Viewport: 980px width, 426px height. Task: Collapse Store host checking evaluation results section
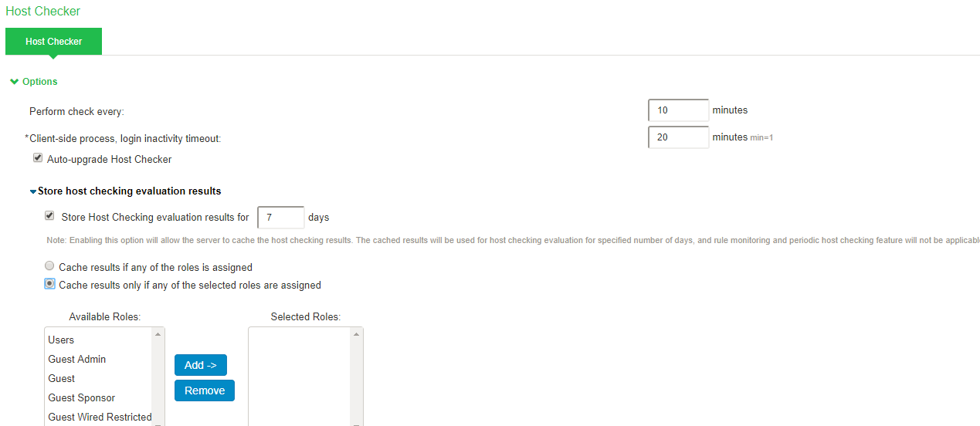point(33,191)
